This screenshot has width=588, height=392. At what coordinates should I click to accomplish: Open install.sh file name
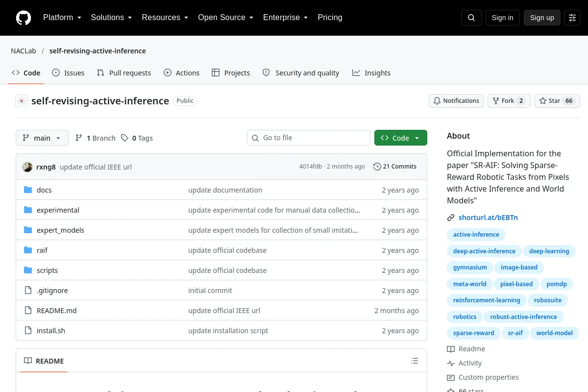[51, 331]
